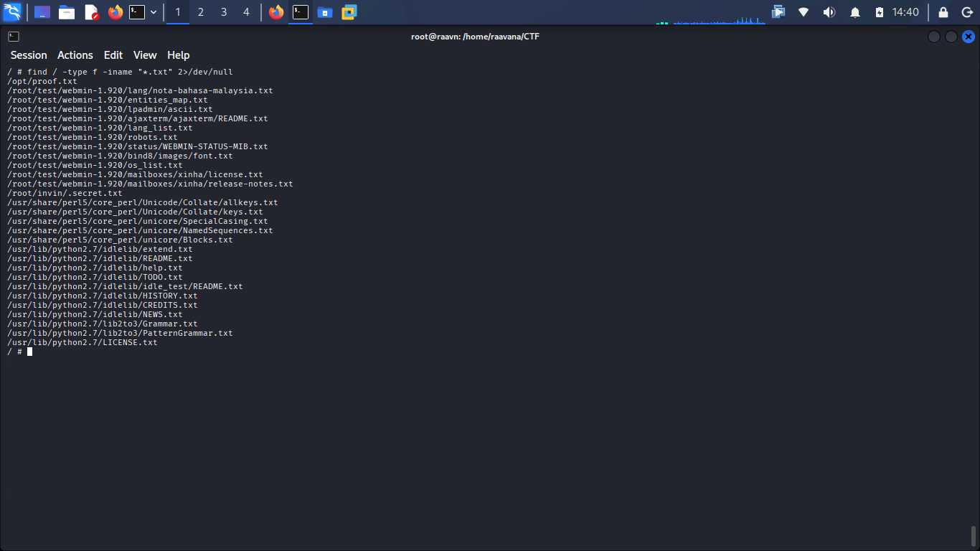The width and height of the screenshot is (980, 551).
Task: Open the Help menu
Action: pos(179,55)
